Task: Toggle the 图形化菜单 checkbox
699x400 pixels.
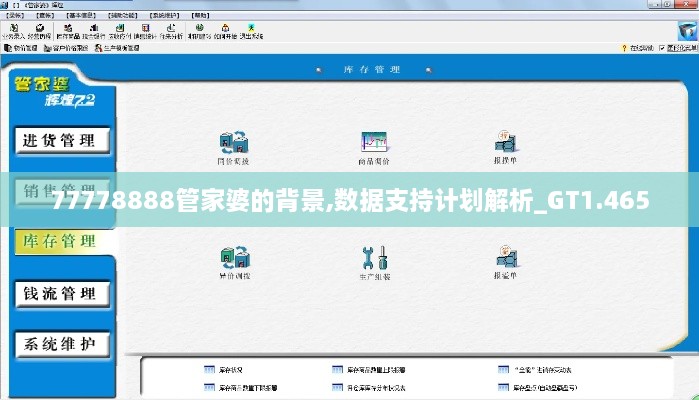Action: tap(662, 48)
